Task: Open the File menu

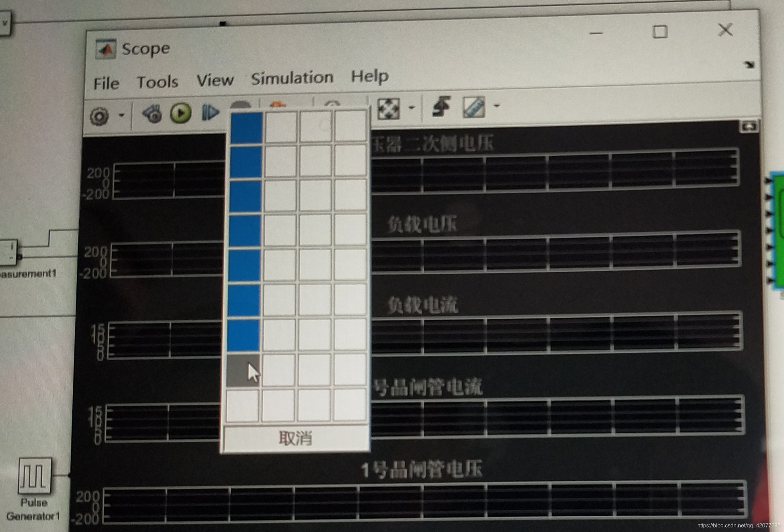Action: [x=106, y=84]
